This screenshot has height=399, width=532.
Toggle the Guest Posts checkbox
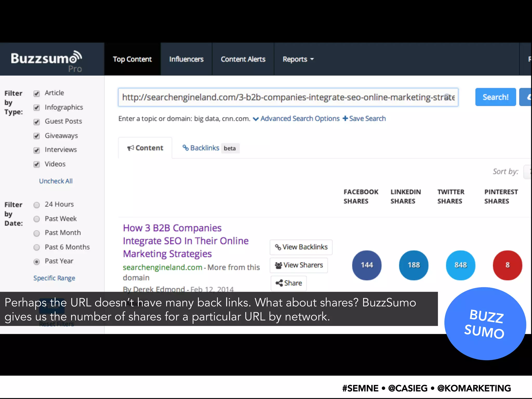click(x=37, y=122)
